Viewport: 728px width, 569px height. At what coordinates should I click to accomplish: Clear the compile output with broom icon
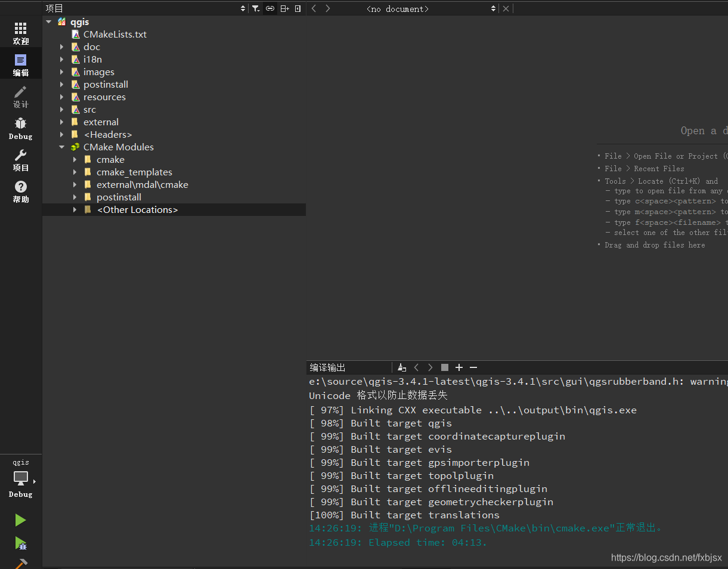pos(402,367)
